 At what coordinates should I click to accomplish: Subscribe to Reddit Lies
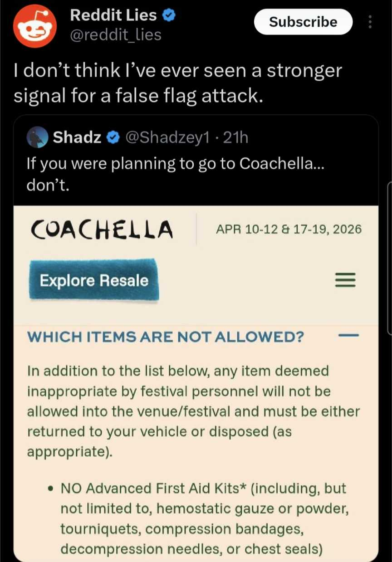point(303,22)
